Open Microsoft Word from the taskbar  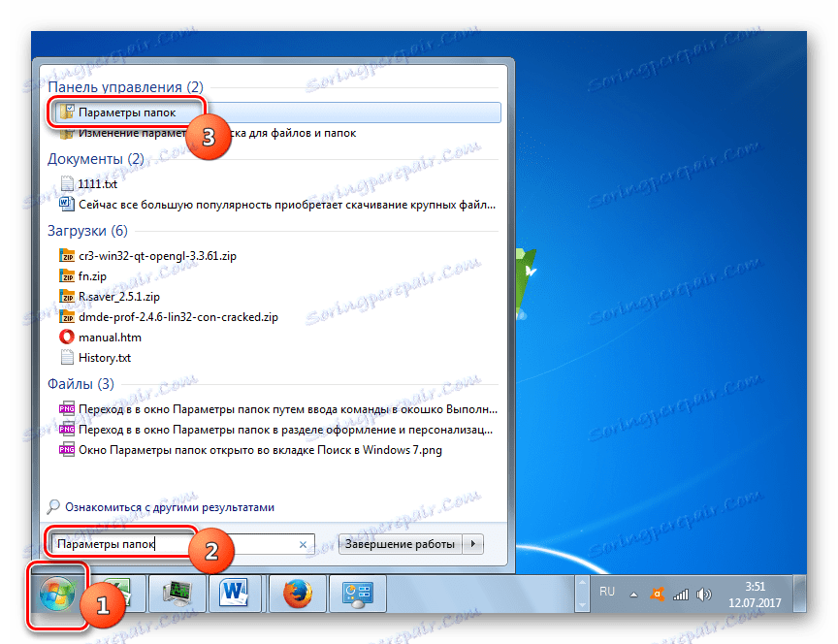click(236, 593)
